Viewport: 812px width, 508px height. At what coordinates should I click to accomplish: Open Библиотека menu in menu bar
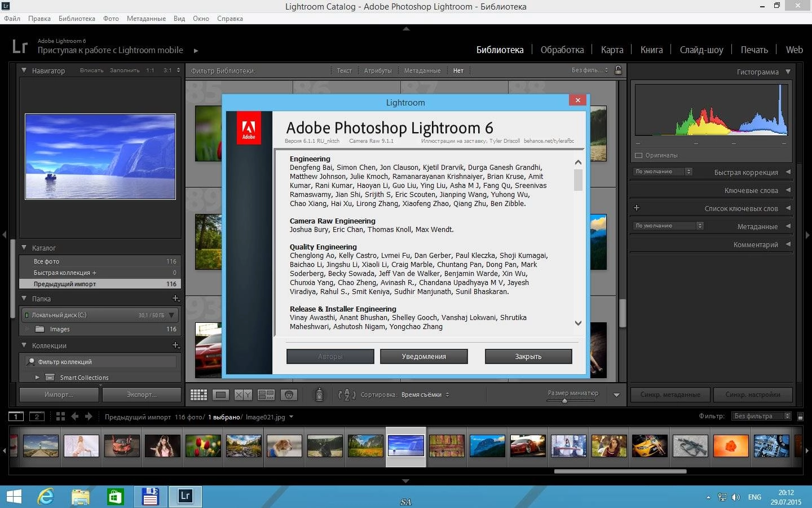point(77,19)
